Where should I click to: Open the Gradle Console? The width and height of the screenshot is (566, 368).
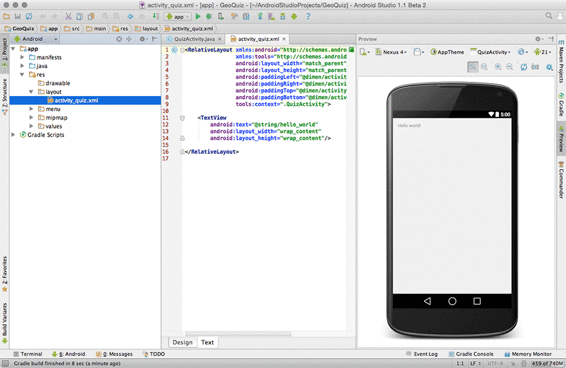471,354
